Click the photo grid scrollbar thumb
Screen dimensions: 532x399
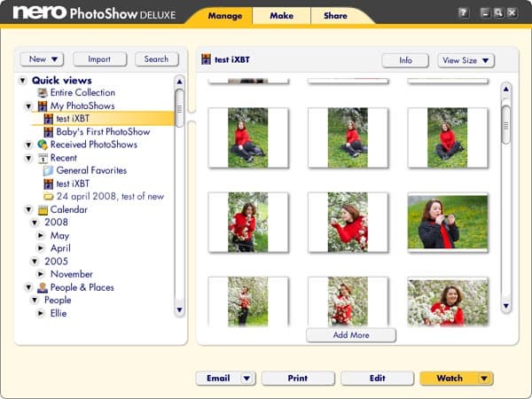click(506, 124)
